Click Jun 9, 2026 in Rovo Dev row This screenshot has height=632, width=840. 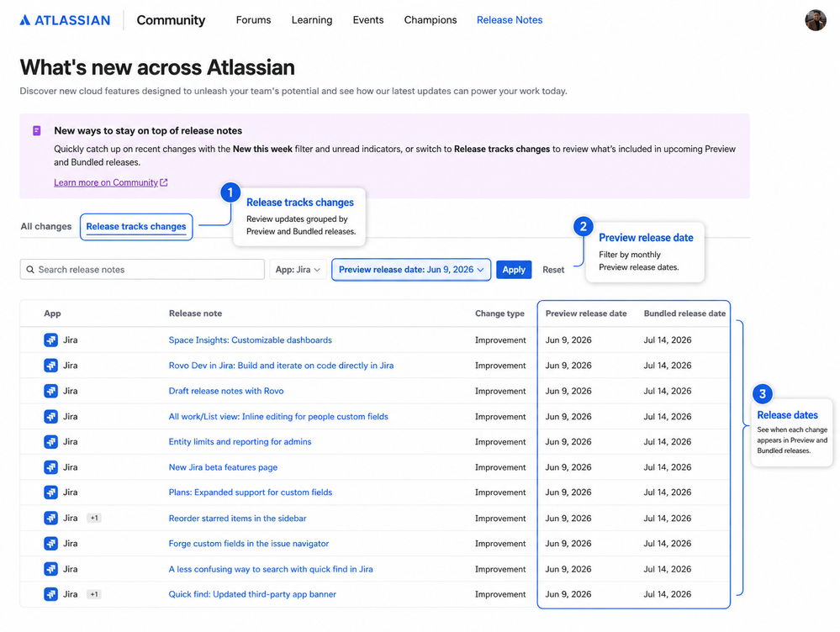568,366
